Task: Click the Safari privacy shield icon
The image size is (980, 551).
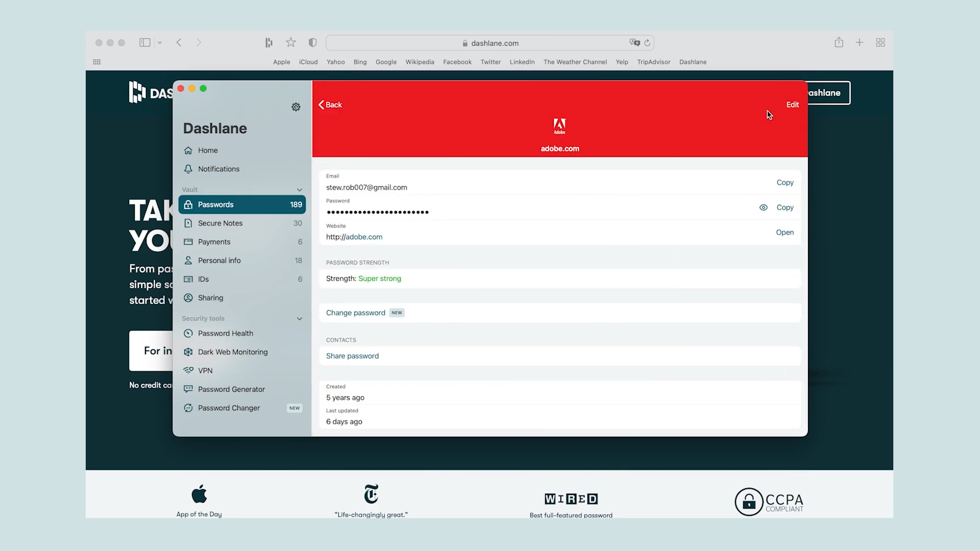Action: 313,43
